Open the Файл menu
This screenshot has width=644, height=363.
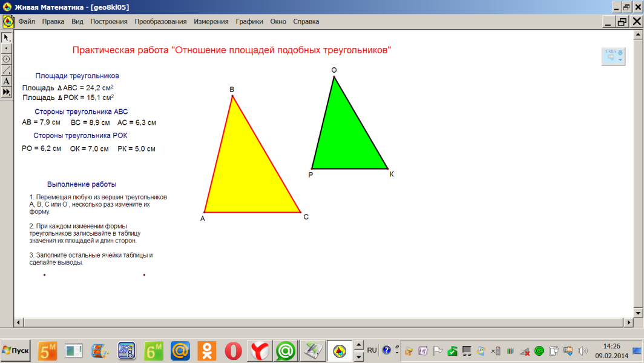click(x=27, y=22)
